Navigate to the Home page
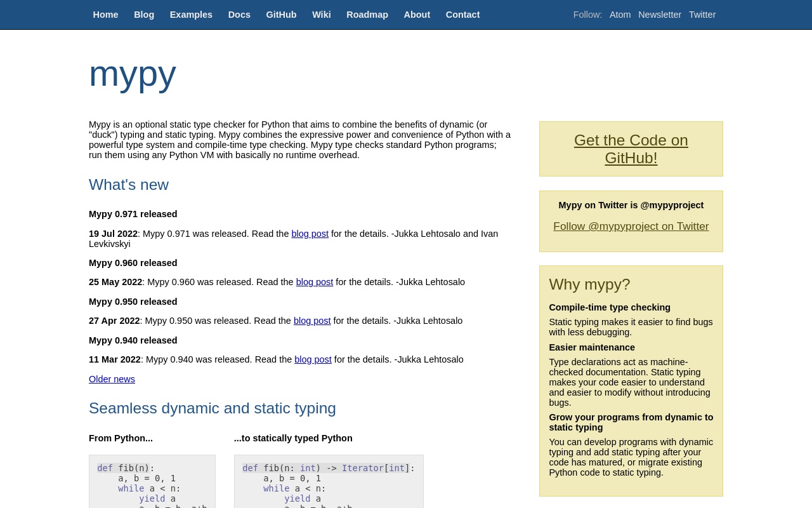Viewport: 812px width, 508px height. (x=105, y=15)
